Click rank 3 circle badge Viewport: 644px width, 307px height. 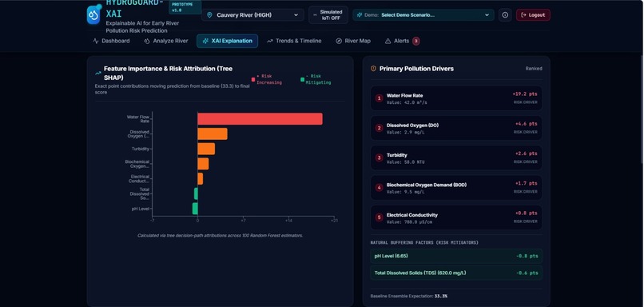tap(379, 157)
